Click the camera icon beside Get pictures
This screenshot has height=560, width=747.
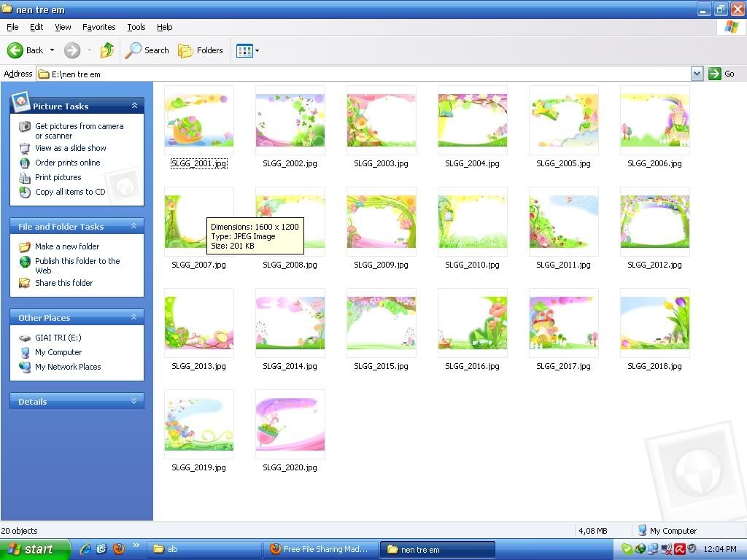point(25,127)
